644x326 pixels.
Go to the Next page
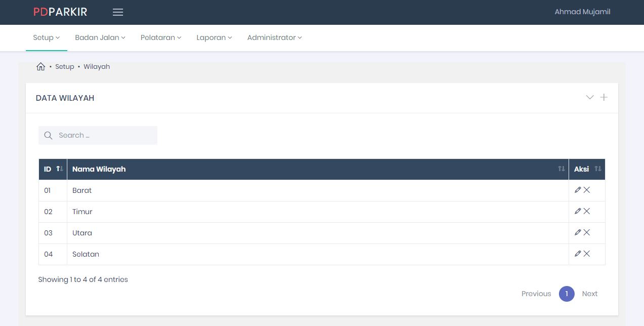tap(589, 294)
